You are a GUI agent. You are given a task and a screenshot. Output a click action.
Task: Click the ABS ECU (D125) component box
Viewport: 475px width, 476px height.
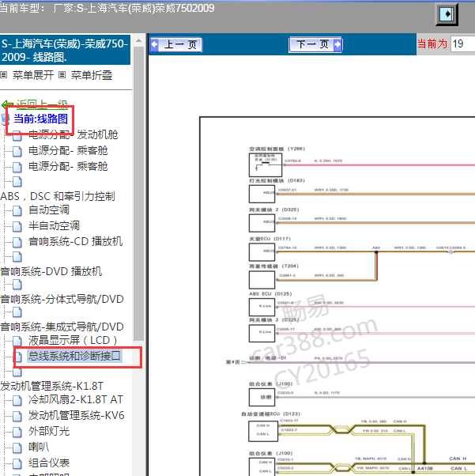tap(262, 308)
